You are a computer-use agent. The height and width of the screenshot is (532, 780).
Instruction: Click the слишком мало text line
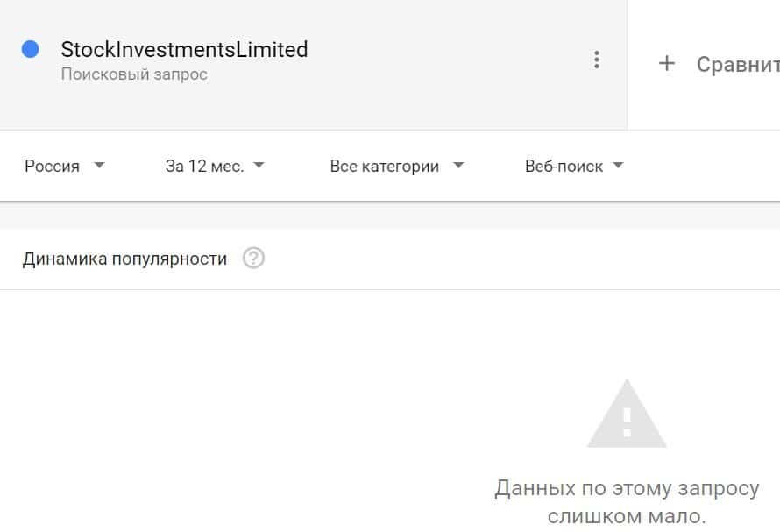[x=627, y=517]
